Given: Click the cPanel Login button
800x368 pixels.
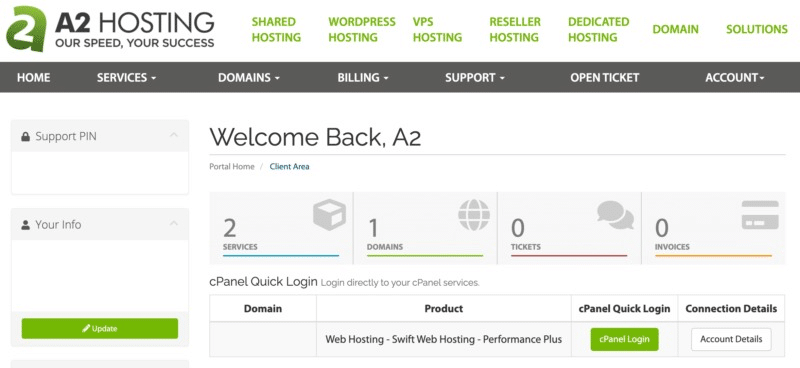Looking at the screenshot, I should (624, 339).
